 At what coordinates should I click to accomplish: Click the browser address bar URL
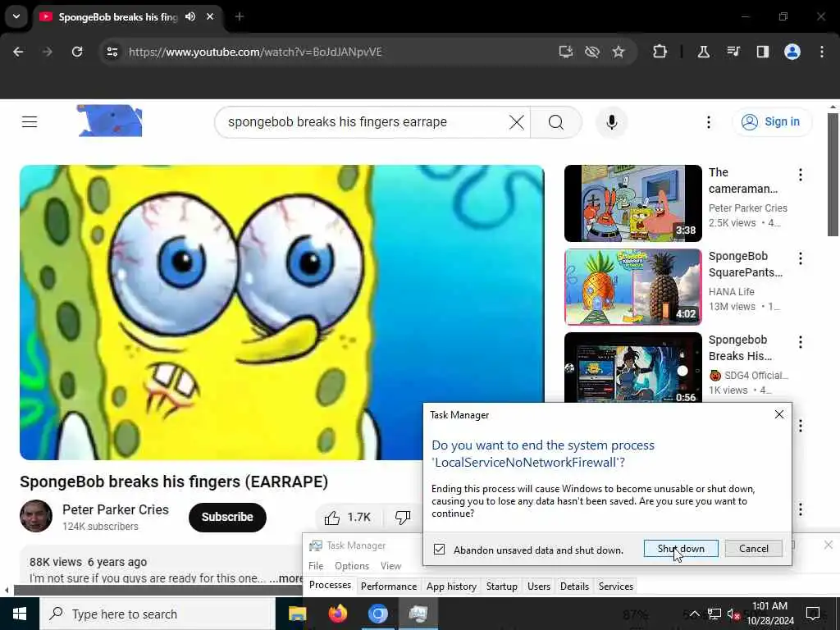[x=255, y=52]
